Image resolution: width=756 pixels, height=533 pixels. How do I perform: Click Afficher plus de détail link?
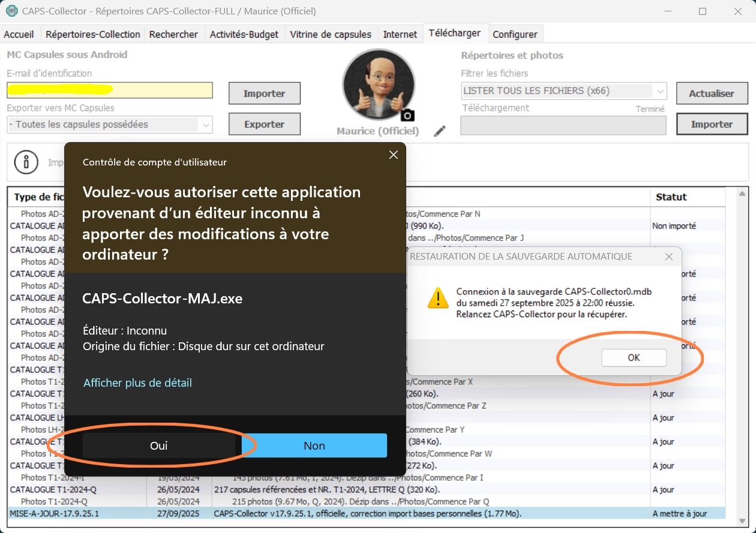coord(137,383)
